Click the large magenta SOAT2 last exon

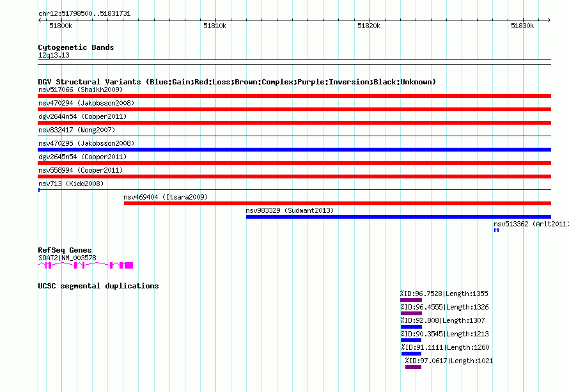click(129, 265)
